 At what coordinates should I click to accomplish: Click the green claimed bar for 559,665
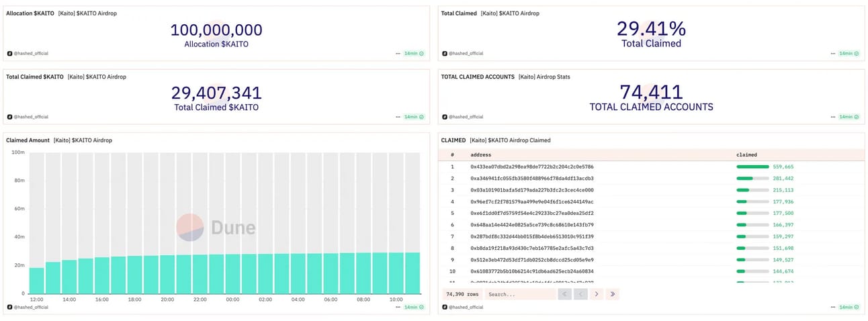point(752,167)
